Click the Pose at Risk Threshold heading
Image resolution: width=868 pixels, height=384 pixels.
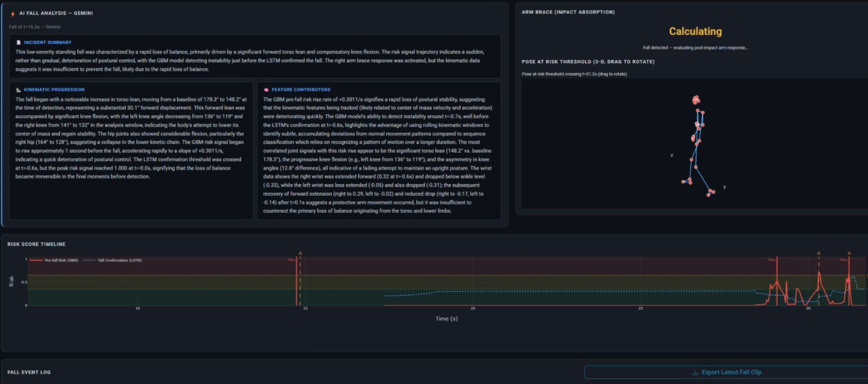tap(588, 62)
